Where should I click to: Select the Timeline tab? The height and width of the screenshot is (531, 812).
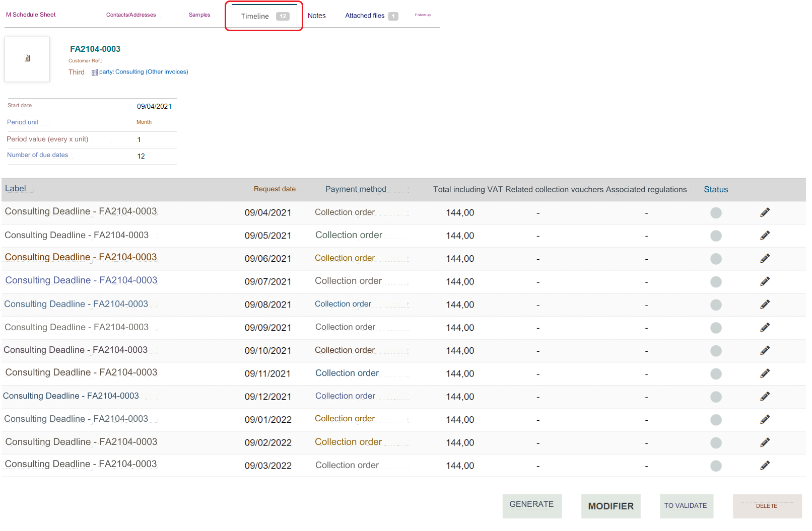click(264, 16)
